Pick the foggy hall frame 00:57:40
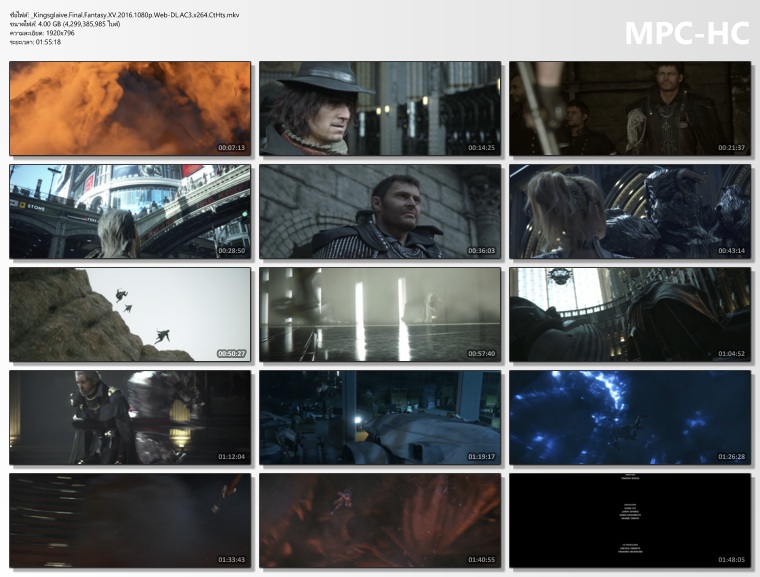Viewport: 760px width, 577px height. pyautogui.click(x=380, y=314)
